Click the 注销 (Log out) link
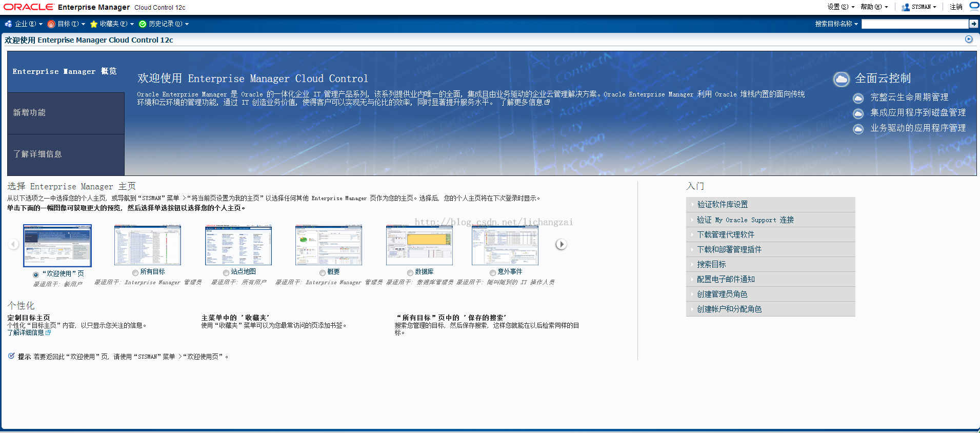Screen dimensions: 980x433 point(956,7)
